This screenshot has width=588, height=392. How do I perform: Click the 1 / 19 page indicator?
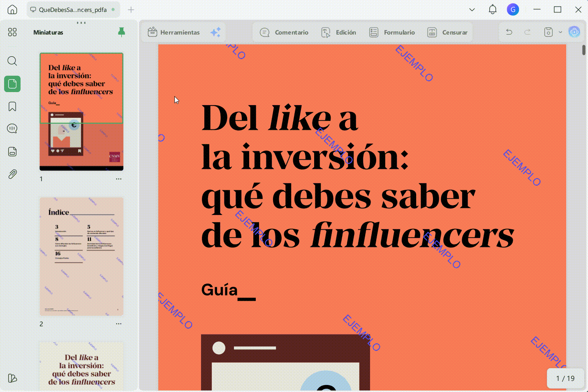[x=565, y=378]
